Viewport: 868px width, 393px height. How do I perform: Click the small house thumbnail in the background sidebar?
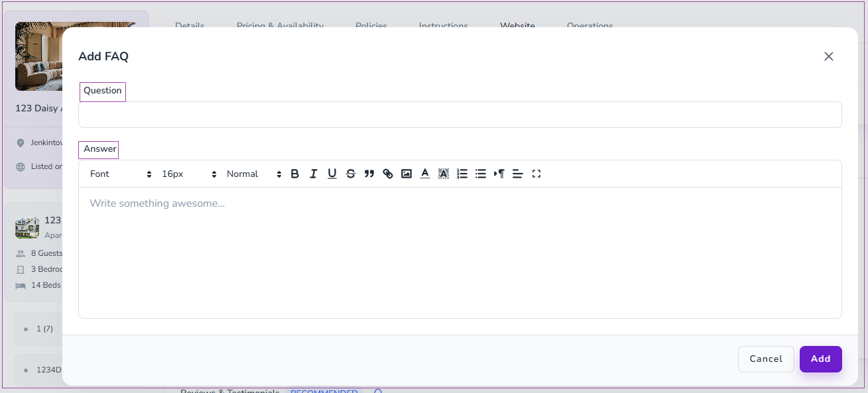(x=27, y=227)
